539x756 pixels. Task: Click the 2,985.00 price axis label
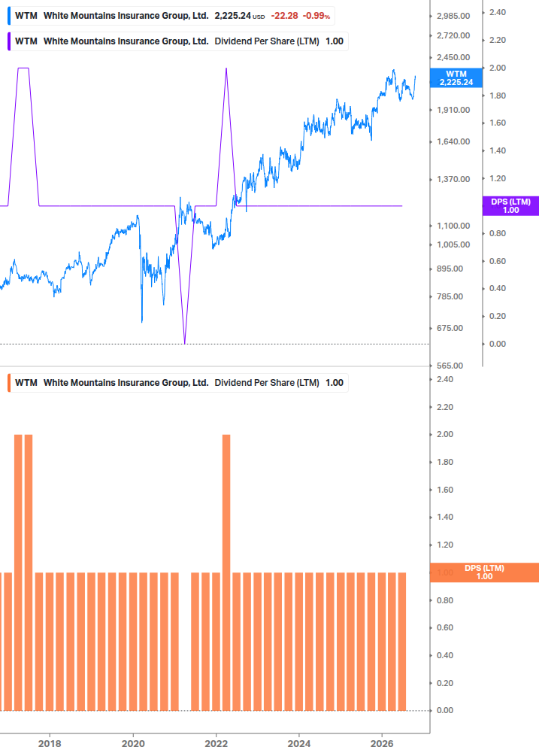pos(453,16)
